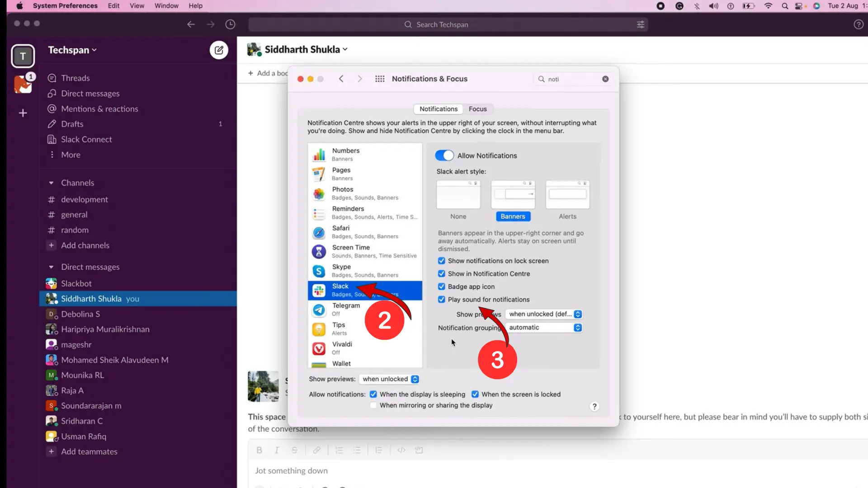Click Add channels
The height and width of the screenshot is (488, 868).
click(85, 245)
